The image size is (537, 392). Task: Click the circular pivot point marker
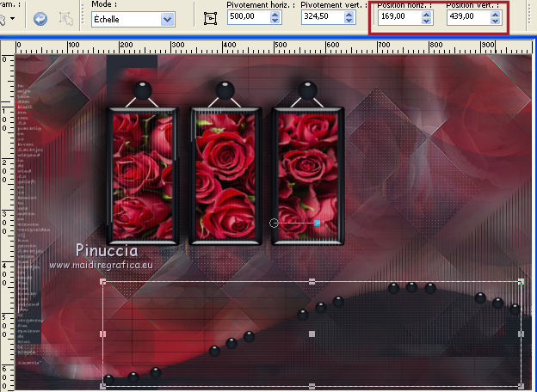tap(274, 223)
